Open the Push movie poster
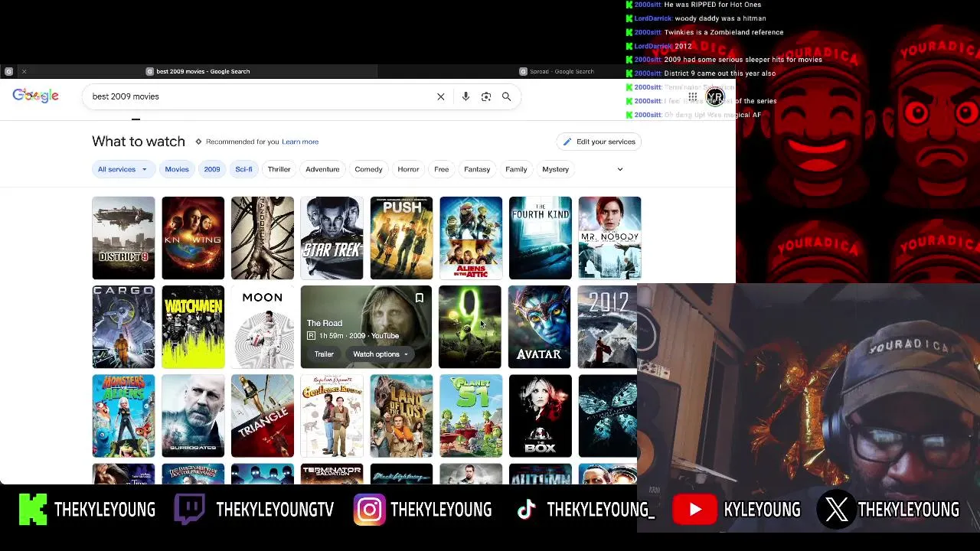The width and height of the screenshot is (980, 551). click(401, 238)
